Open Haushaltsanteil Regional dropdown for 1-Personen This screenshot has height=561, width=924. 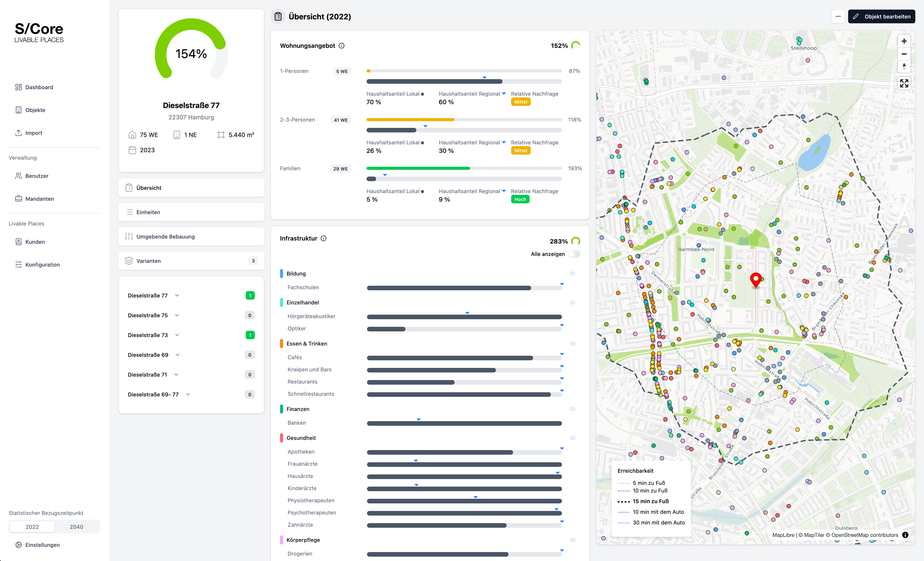coord(504,94)
